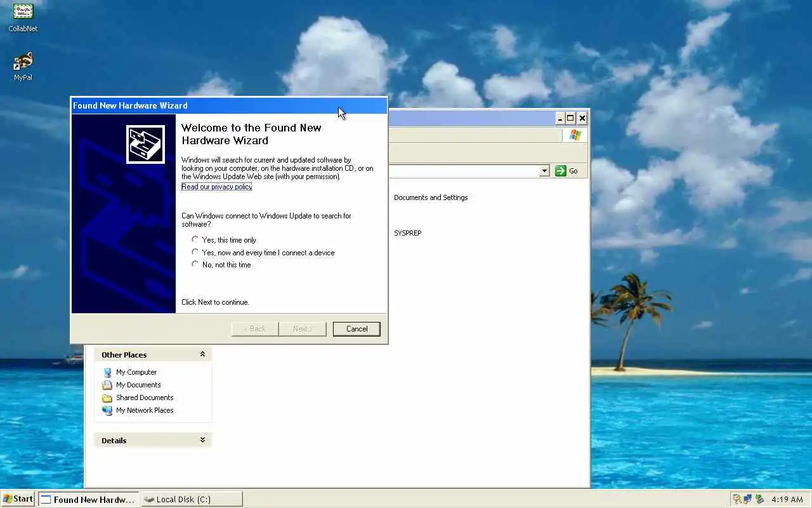
Task: Click the Shared Documents folder icon
Action: pos(107,398)
